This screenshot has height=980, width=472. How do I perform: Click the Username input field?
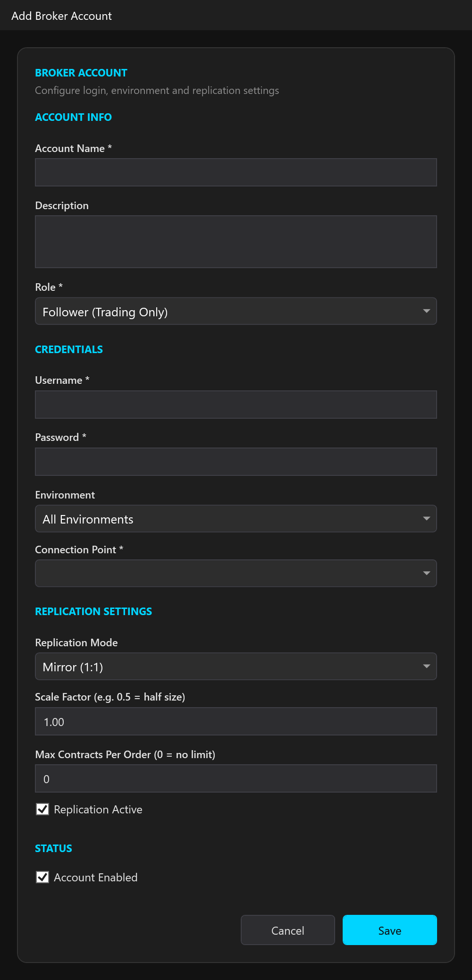coord(236,405)
